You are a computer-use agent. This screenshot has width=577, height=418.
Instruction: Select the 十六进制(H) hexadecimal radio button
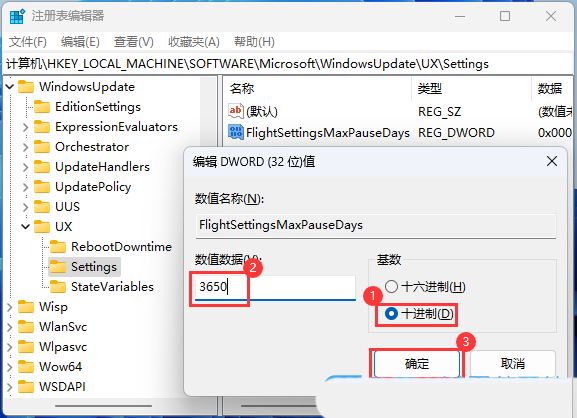coord(391,286)
